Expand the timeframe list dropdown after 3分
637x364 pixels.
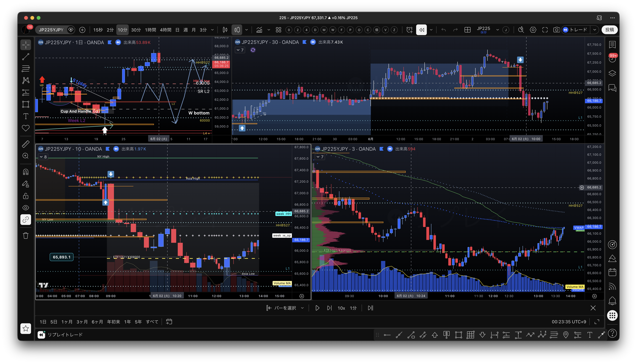212,30
